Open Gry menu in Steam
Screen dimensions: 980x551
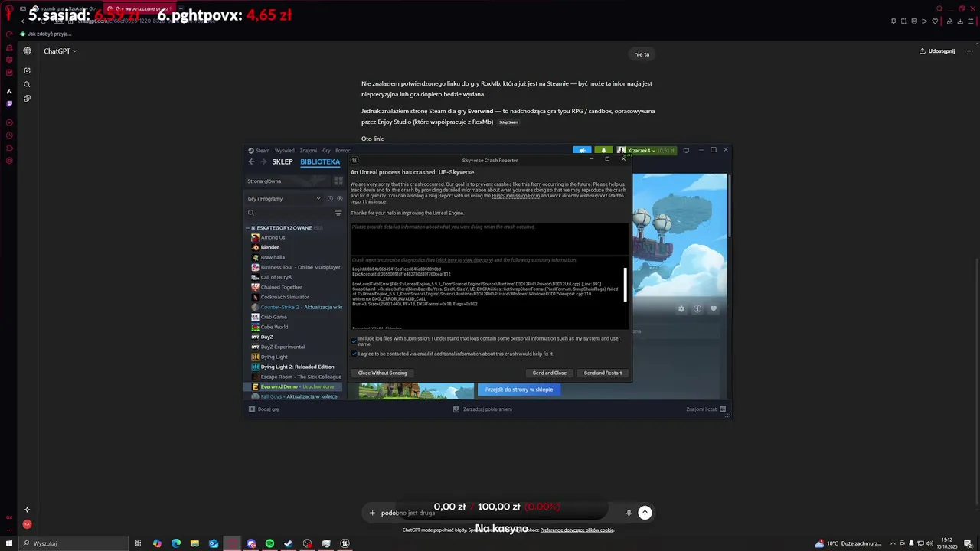click(x=326, y=151)
